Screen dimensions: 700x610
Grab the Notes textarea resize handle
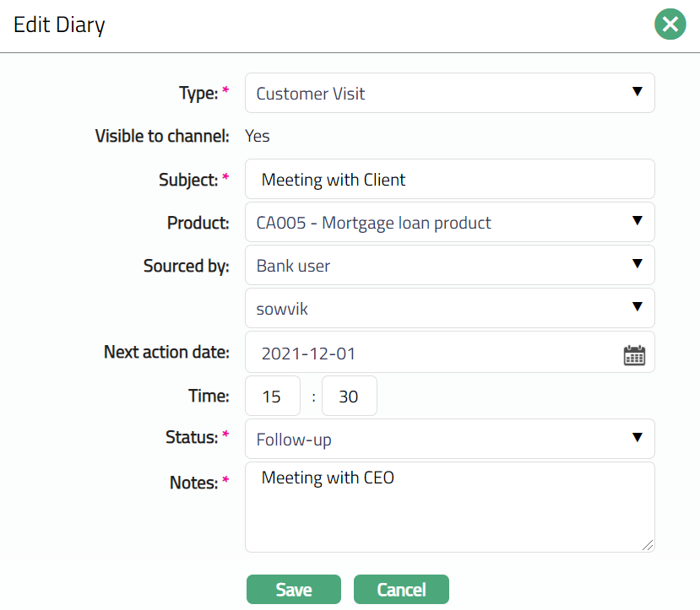648,545
